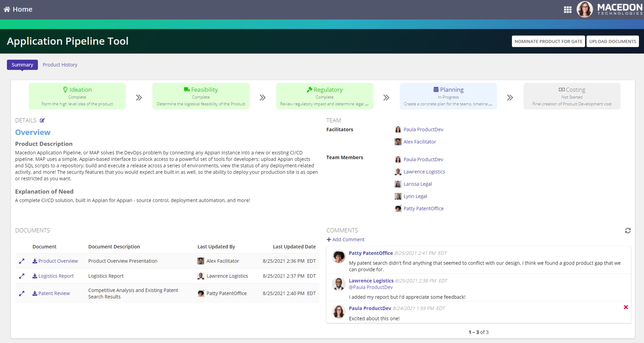Click Nominate Product for Gate button

[x=548, y=41]
